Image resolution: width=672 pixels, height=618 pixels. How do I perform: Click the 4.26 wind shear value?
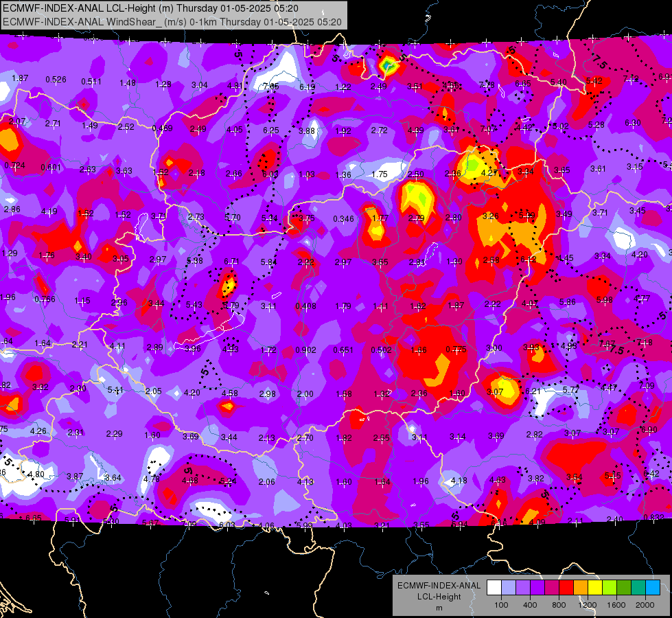pos(38,431)
